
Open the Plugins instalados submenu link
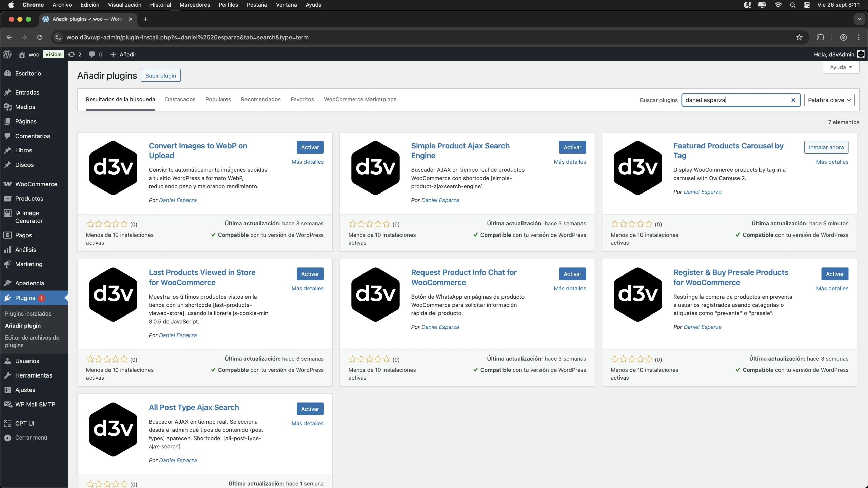[28, 314]
